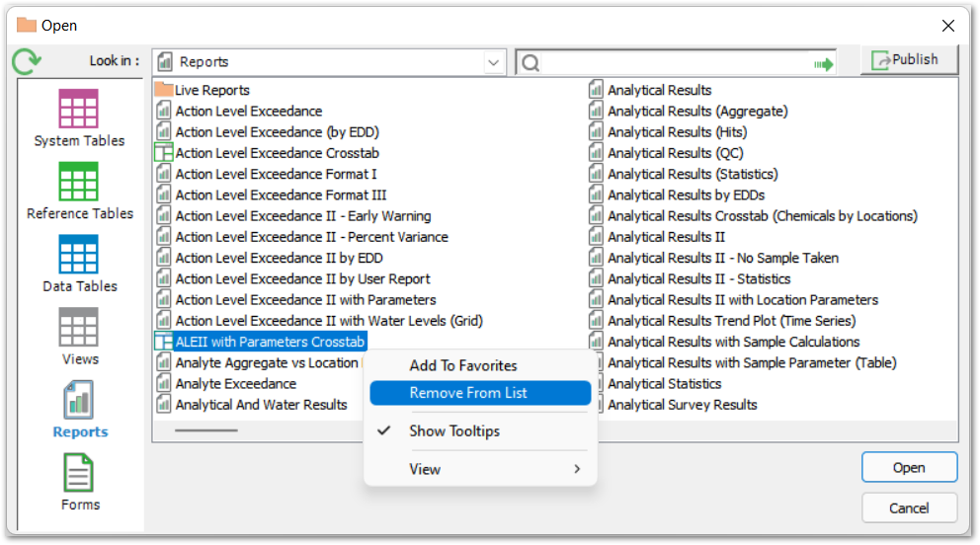The width and height of the screenshot is (980, 545).
Task: Select the System Tables icon
Action: 79,110
